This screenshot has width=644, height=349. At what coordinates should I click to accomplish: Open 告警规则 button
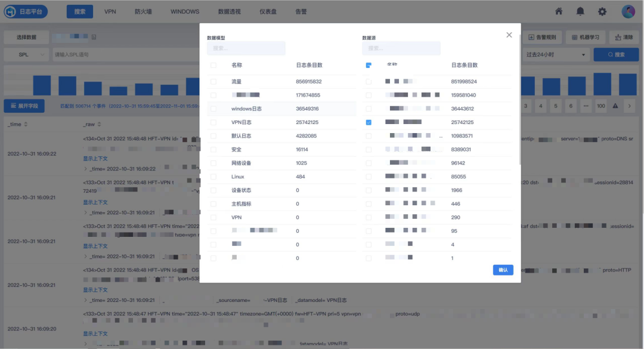click(542, 38)
